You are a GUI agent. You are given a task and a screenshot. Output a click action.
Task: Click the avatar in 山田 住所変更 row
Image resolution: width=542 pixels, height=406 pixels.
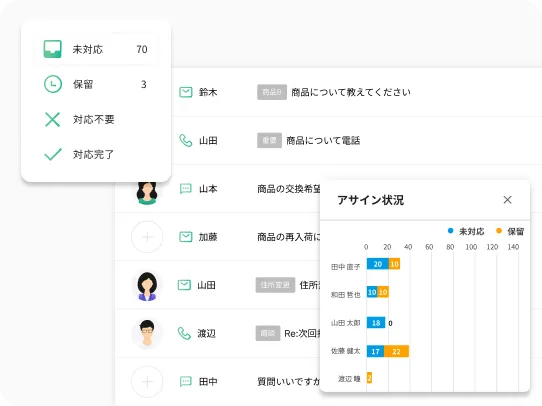click(x=147, y=286)
